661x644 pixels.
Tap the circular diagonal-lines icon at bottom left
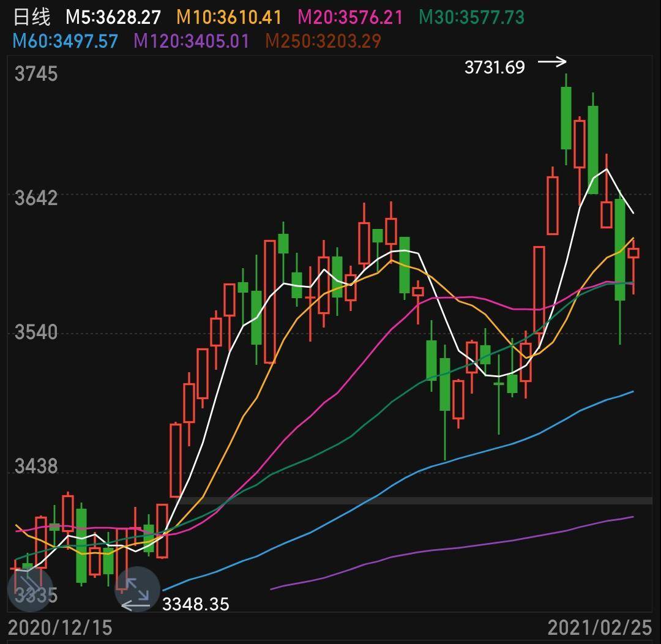pyautogui.click(x=29, y=589)
